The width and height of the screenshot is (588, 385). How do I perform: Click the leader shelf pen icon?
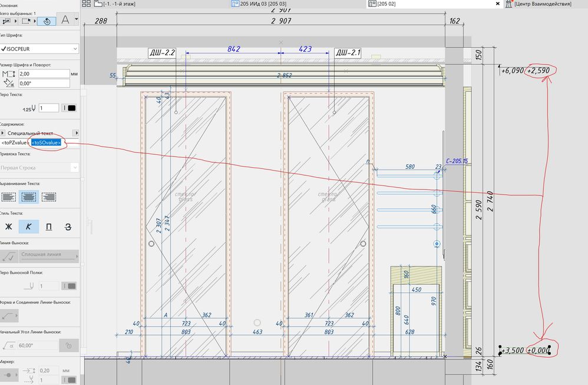coord(29,286)
